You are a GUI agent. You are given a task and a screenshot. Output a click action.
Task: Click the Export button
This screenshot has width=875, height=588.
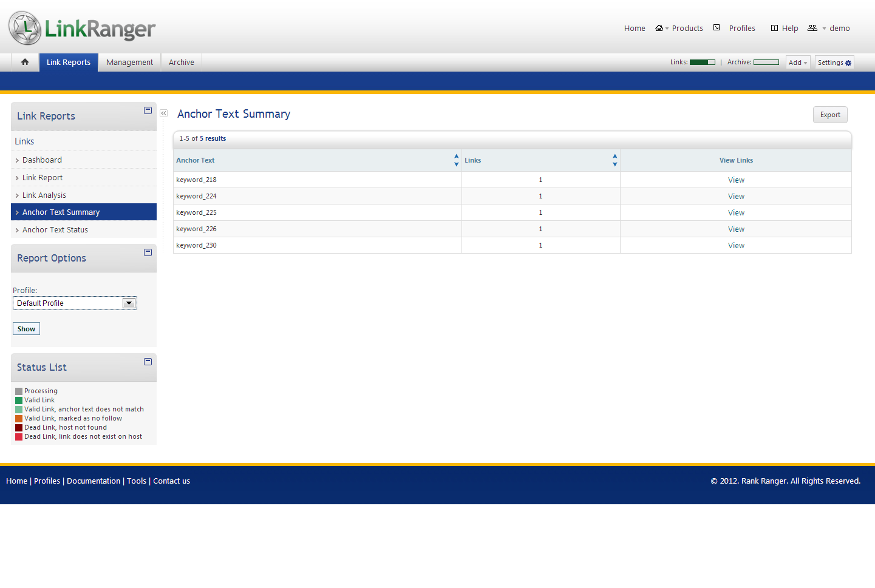coord(829,115)
